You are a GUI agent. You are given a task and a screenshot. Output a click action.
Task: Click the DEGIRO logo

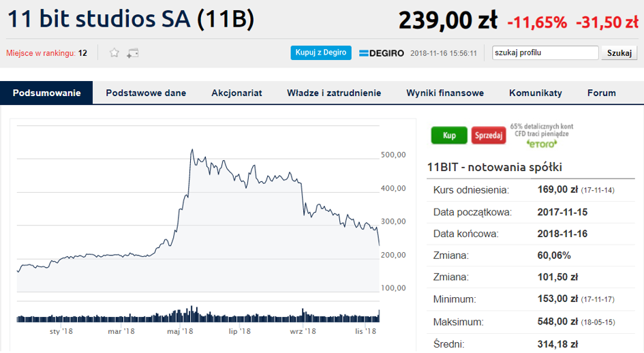tap(382, 53)
